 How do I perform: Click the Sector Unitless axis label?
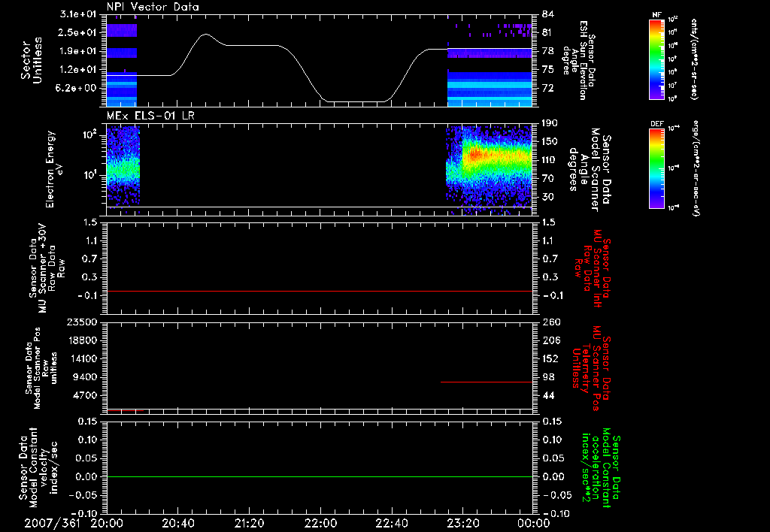(32, 60)
